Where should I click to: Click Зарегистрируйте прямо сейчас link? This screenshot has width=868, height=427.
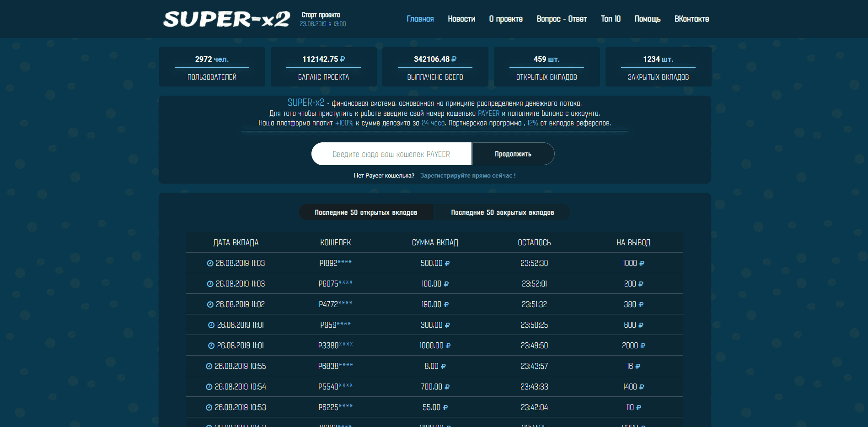[x=467, y=176]
